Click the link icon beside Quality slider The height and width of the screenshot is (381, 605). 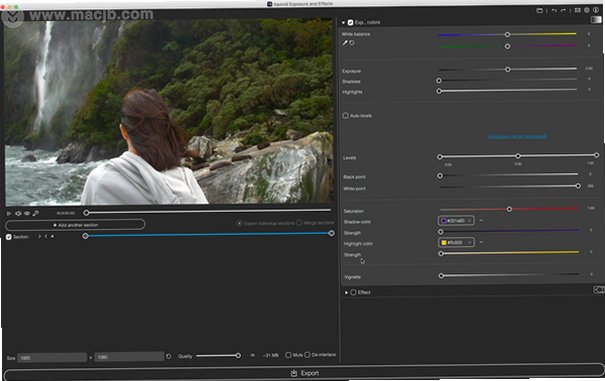coord(253,356)
